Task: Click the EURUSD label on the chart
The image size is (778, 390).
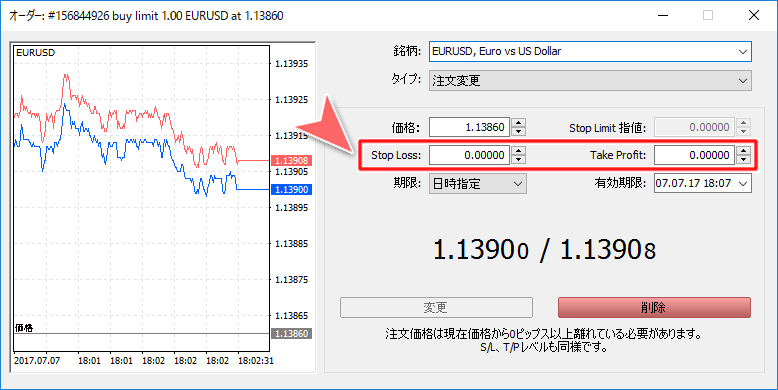Action: coord(36,53)
